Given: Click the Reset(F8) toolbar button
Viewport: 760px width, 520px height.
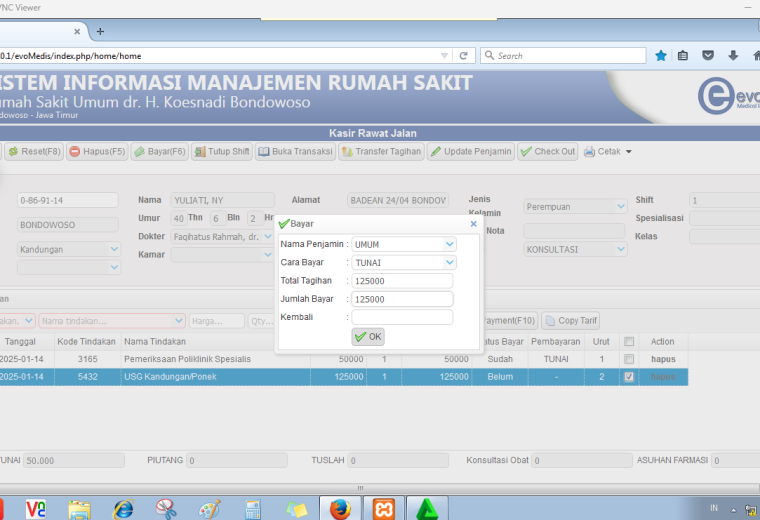Looking at the screenshot, I should (34, 152).
